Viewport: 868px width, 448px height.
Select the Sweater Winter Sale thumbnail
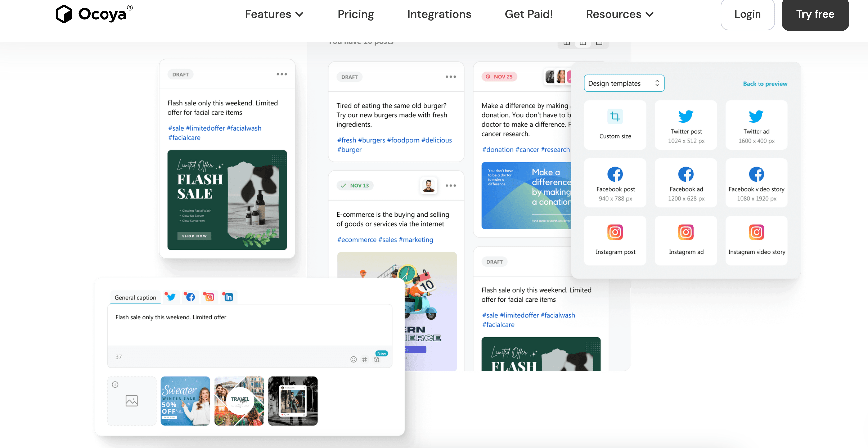(185, 400)
